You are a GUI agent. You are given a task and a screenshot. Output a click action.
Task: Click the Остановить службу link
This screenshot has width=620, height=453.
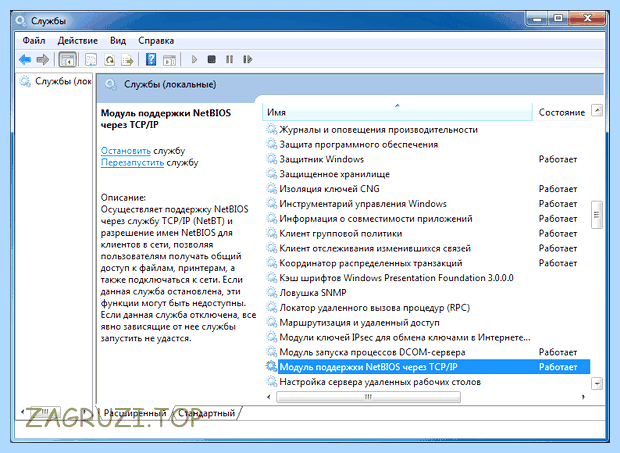pos(126,151)
